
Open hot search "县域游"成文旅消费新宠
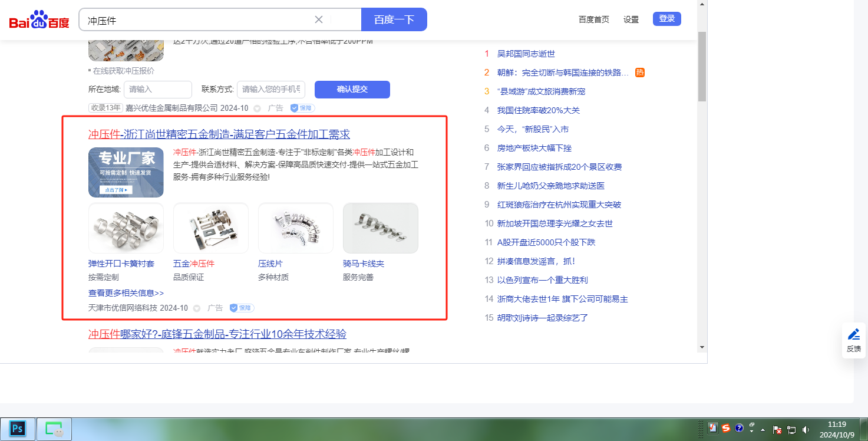541,91
